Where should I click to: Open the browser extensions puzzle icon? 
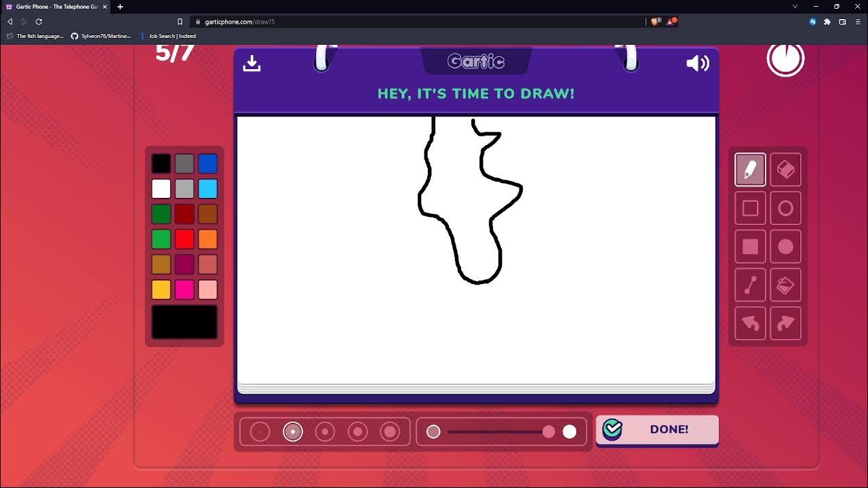click(827, 22)
